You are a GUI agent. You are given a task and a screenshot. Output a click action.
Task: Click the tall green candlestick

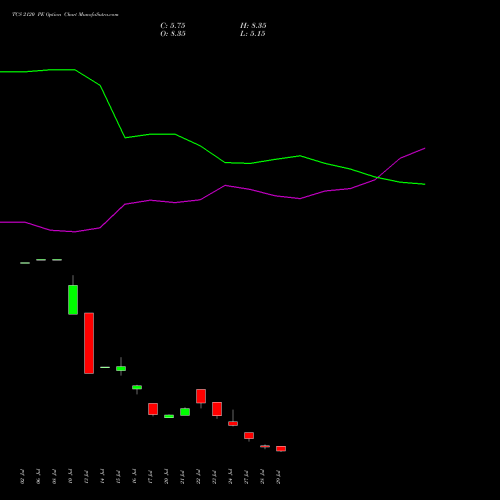coord(73,299)
